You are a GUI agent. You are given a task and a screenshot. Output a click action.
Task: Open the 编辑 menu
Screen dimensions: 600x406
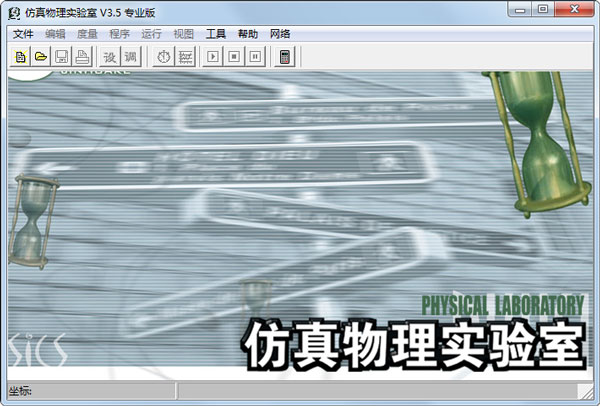pos(55,34)
